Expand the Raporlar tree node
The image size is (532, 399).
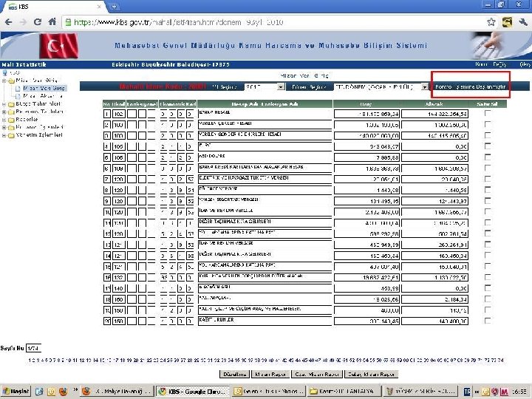(4, 120)
